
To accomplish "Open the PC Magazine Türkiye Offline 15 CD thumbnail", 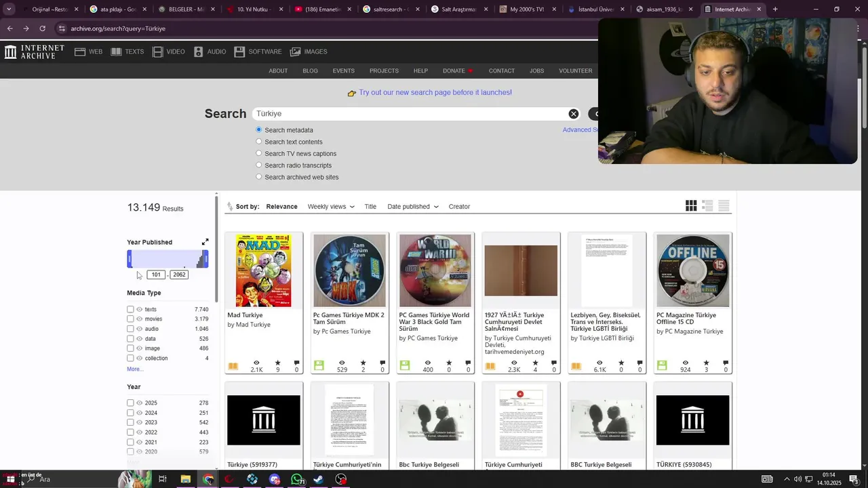I will [693, 270].
